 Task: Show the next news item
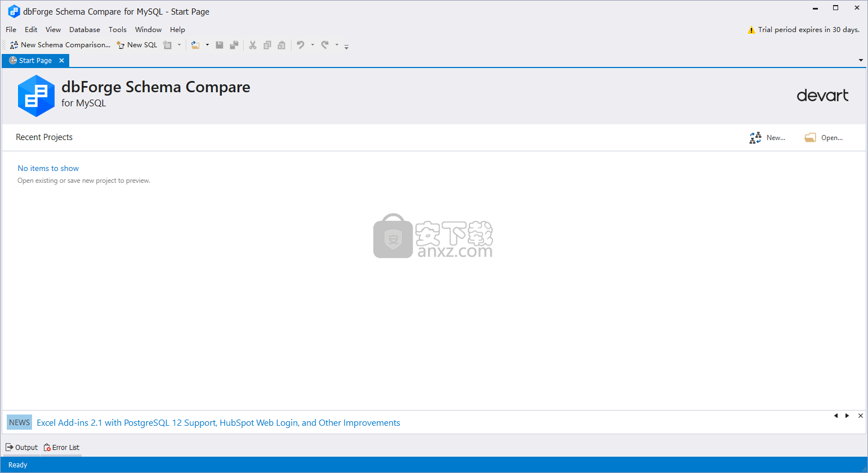tap(847, 416)
